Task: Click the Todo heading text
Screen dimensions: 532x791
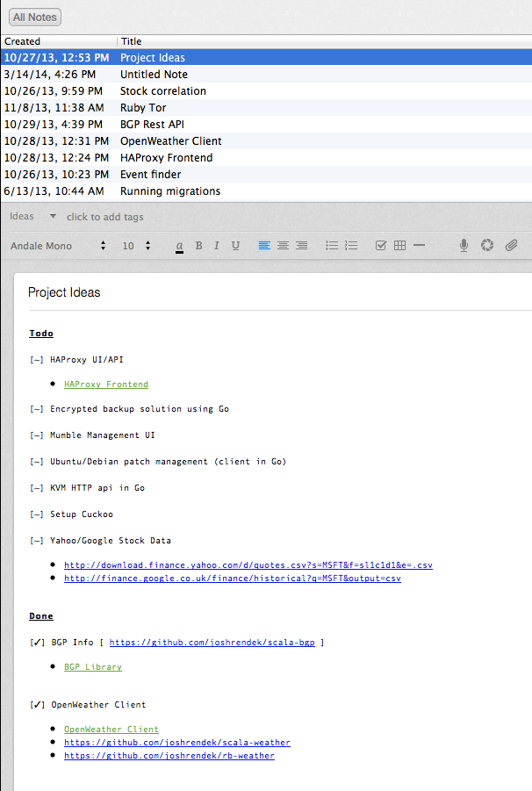Action: pos(41,334)
